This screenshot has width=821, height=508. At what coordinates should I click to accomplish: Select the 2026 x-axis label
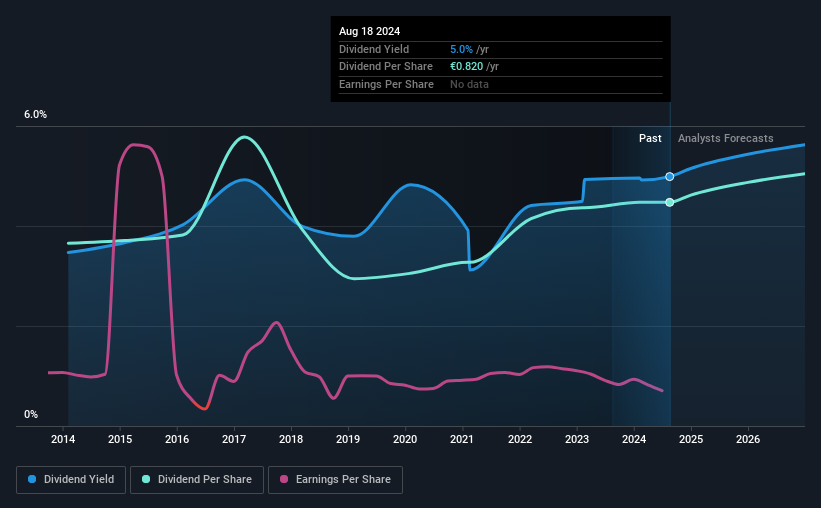[748, 439]
